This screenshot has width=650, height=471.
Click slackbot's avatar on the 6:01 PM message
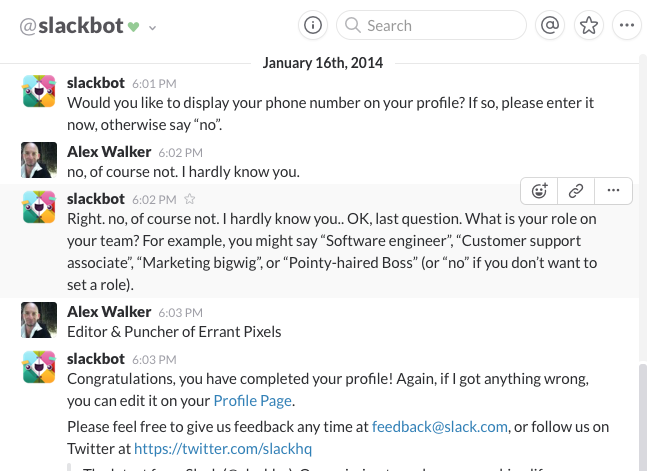pos(39,92)
